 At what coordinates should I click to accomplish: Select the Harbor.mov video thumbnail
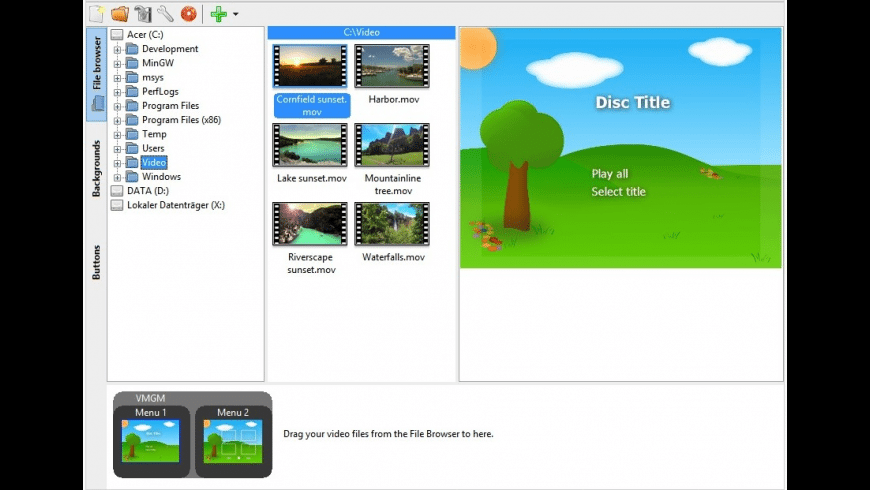pyautogui.click(x=392, y=66)
